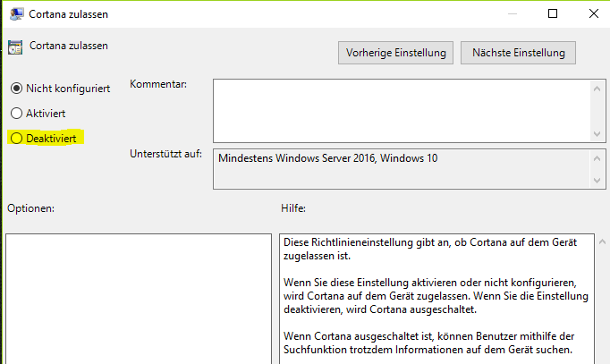Enable the policy with the Aktiviert option
Screen dimensions: 610x364
(15, 114)
